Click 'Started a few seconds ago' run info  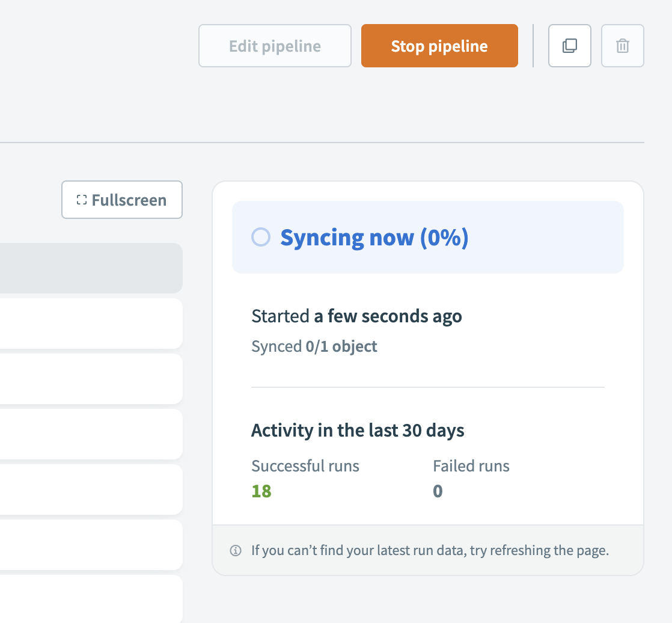pos(356,316)
